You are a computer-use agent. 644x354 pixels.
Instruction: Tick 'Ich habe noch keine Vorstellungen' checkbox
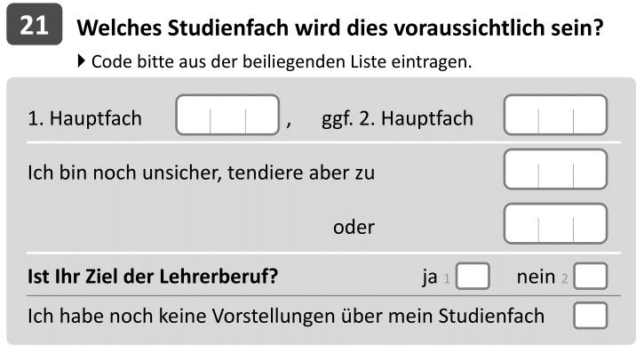point(590,316)
